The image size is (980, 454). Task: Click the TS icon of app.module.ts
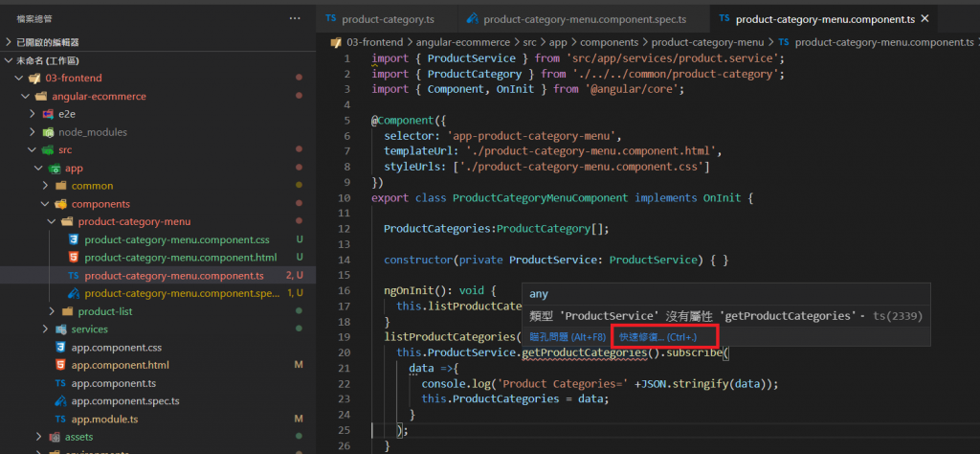60,419
